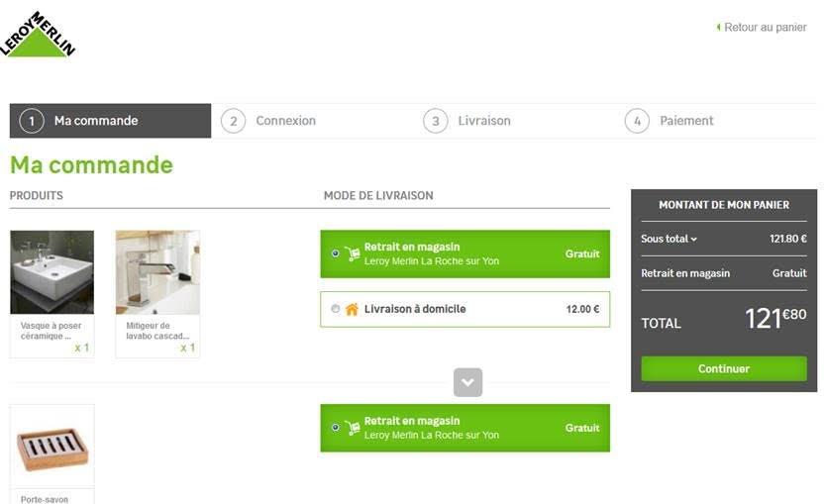Click the trolley icon in first store pickup
This screenshot has height=504, width=825.
pyautogui.click(x=352, y=253)
